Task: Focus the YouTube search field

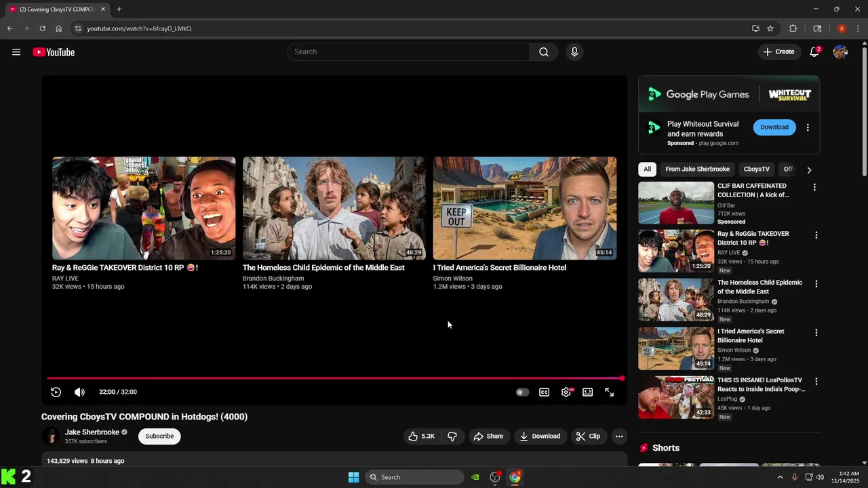Action: tap(408, 52)
